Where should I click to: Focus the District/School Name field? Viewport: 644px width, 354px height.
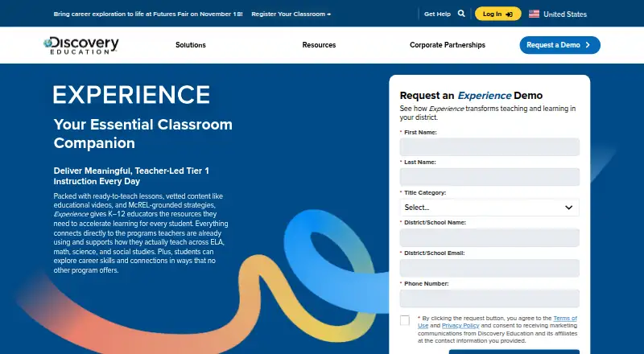[489, 238]
